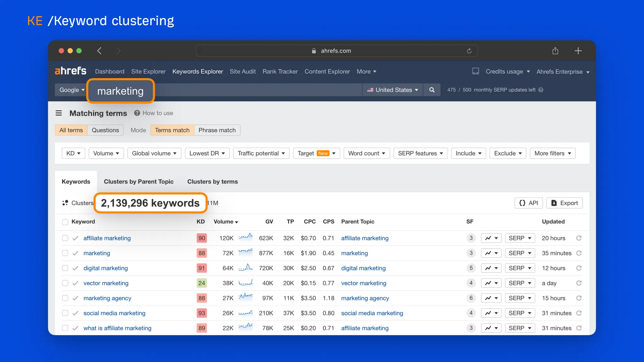The image size is (644, 362).
Task: Open a new browser tab with plus icon
Action: (x=578, y=51)
